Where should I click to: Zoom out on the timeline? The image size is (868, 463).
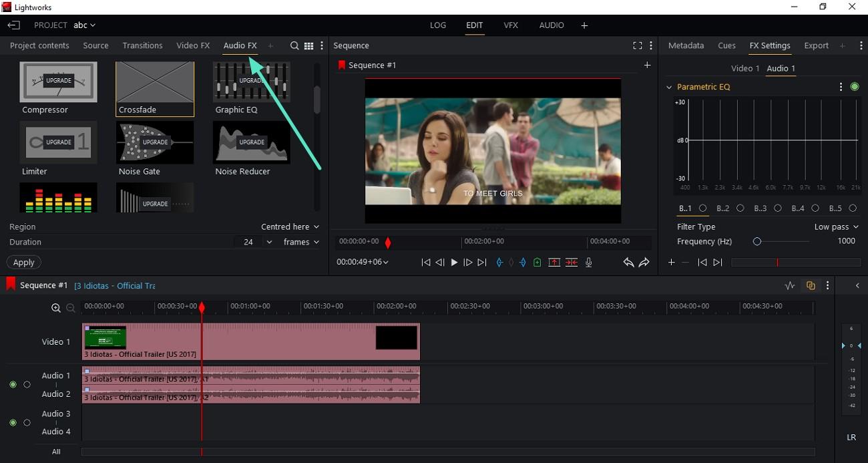tap(71, 308)
